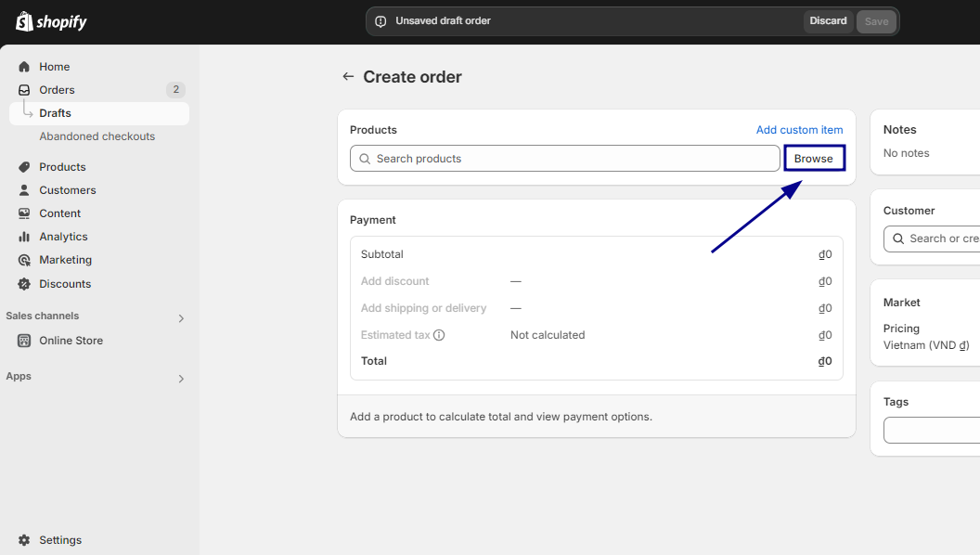This screenshot has height=555, width=980.
Task: Click the 'Vietnam (VND ₫)' pricing text
Action: [926, 345]
